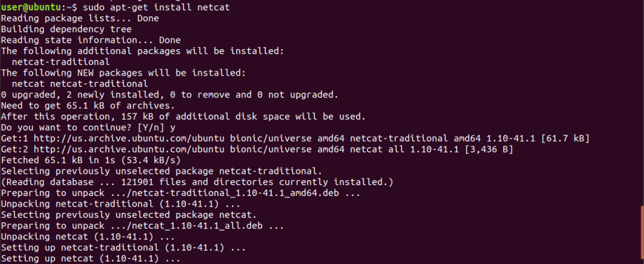Screen dimensions: 644x264
Task: Click the final 'Setting up netcat (1.10-41.1)' line
Action: (x=91, y=259)
